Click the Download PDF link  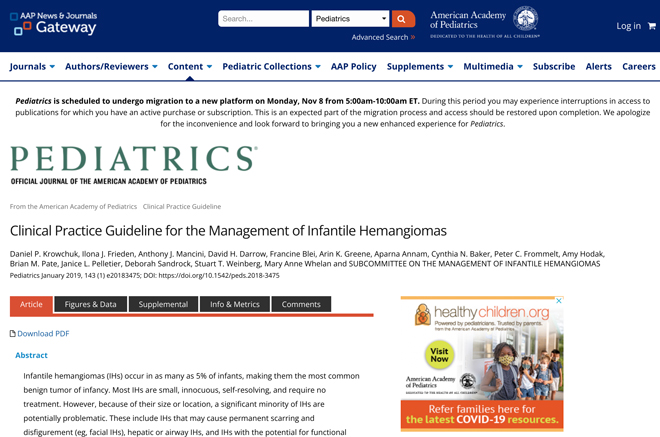(x=43, y=333)
